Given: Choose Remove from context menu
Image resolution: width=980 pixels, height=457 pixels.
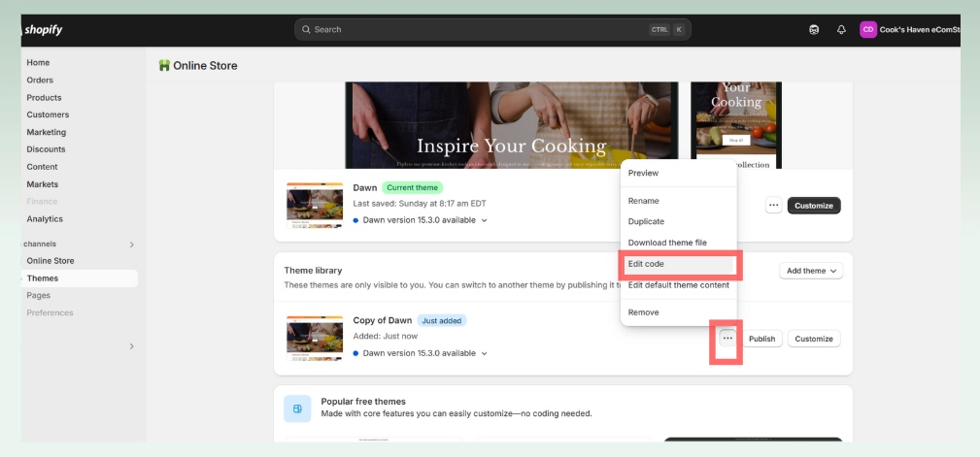Looking at the screenshot, I should 679,312.
